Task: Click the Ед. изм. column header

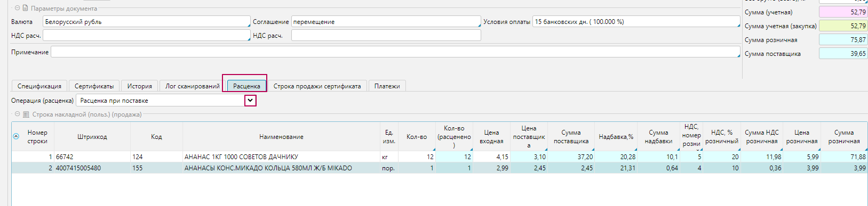Action: pos(389,137)
